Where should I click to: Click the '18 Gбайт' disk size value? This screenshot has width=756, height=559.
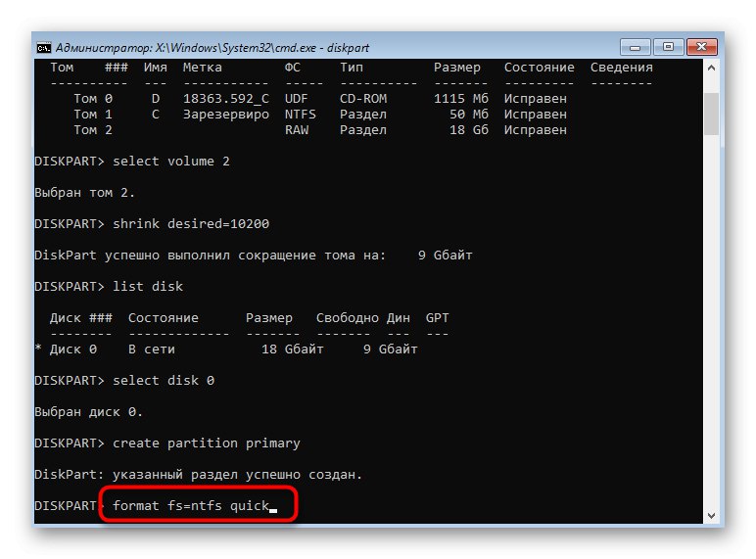tap(292, 349)
